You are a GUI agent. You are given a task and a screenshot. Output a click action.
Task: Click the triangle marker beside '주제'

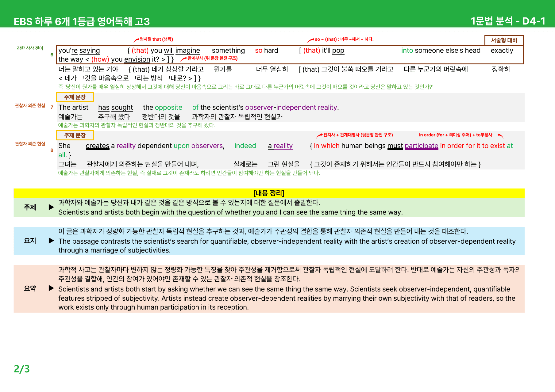[x=51, y=207]
